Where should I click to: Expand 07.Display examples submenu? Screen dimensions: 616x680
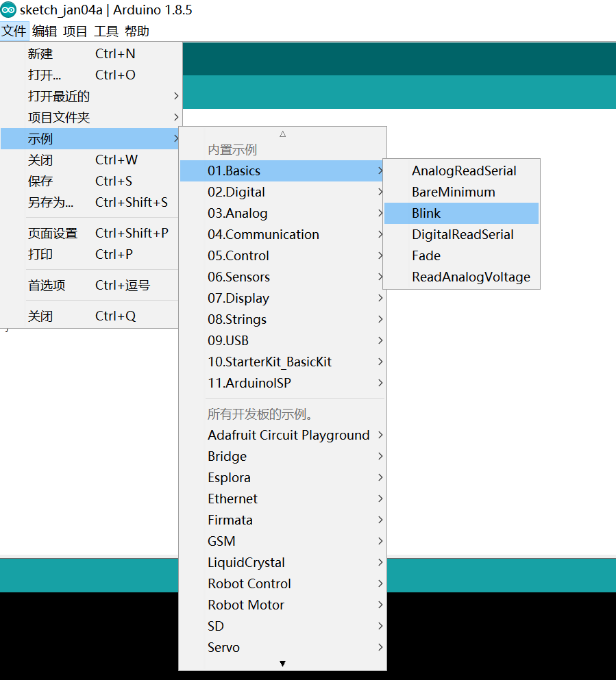[282, 299]
